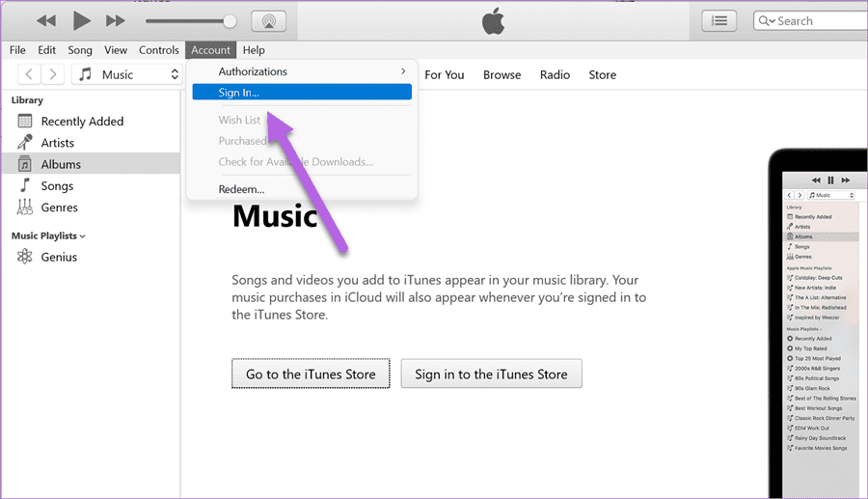Image resolution: width=868 pixels, height=499 pixels.
Task: Click the Apple logo display
Action: pos(493,21)
